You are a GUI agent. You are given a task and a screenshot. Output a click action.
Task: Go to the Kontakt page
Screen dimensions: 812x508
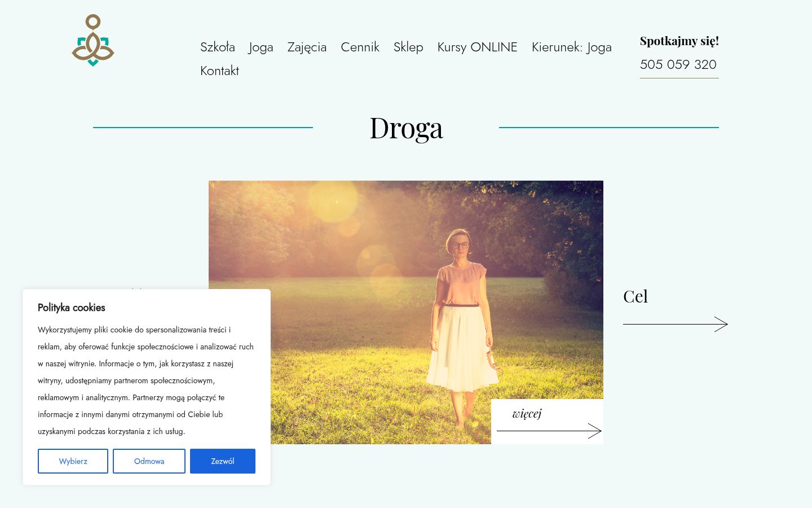219,71
